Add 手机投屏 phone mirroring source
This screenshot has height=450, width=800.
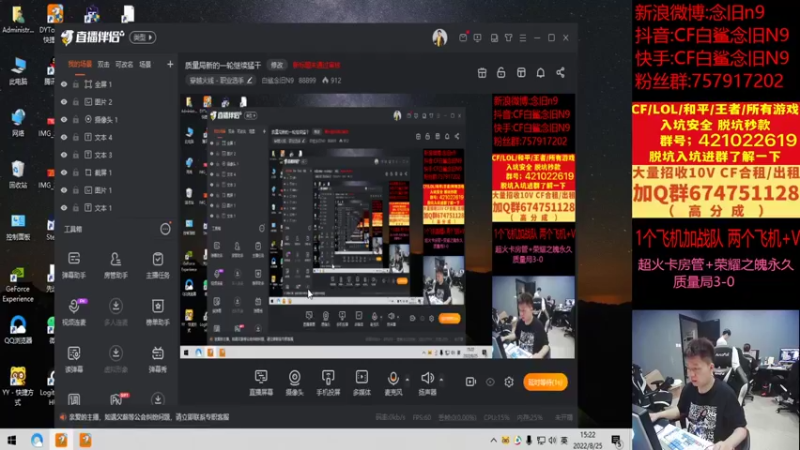(x=328, y=383)
